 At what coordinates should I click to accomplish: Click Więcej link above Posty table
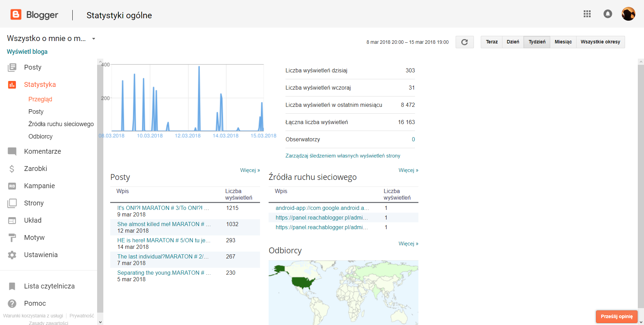point(250,170)
